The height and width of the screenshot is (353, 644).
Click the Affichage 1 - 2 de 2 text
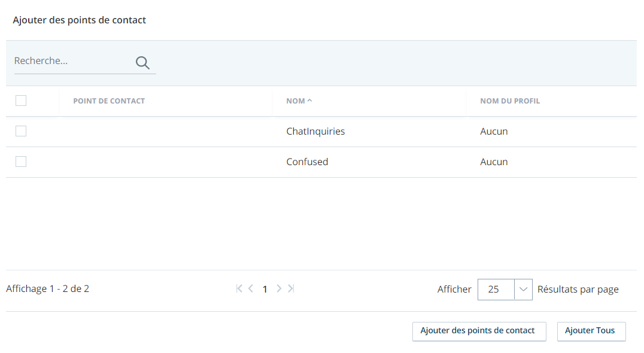click(48, 288)
